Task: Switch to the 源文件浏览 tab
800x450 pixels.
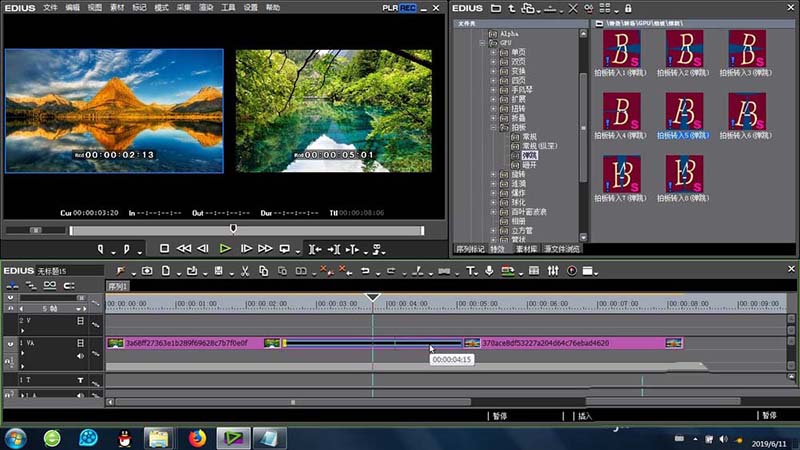Action: (x=562, y=249)
